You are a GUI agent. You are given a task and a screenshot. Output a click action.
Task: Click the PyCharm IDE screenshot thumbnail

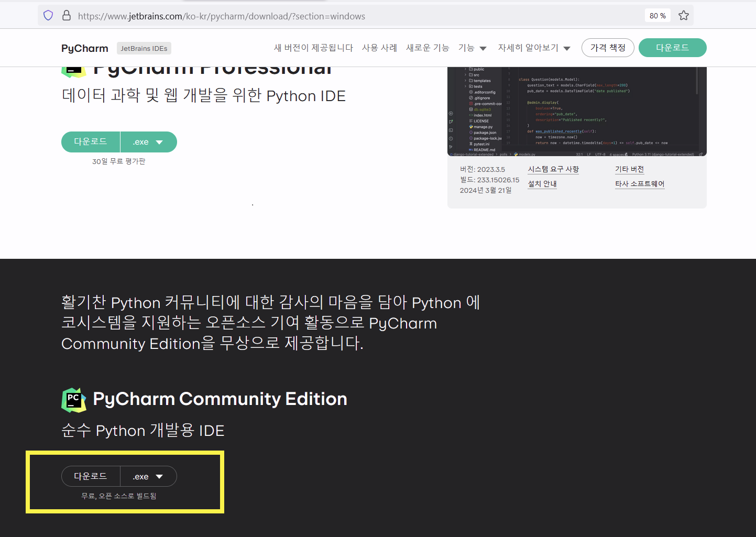click(577, 111)
